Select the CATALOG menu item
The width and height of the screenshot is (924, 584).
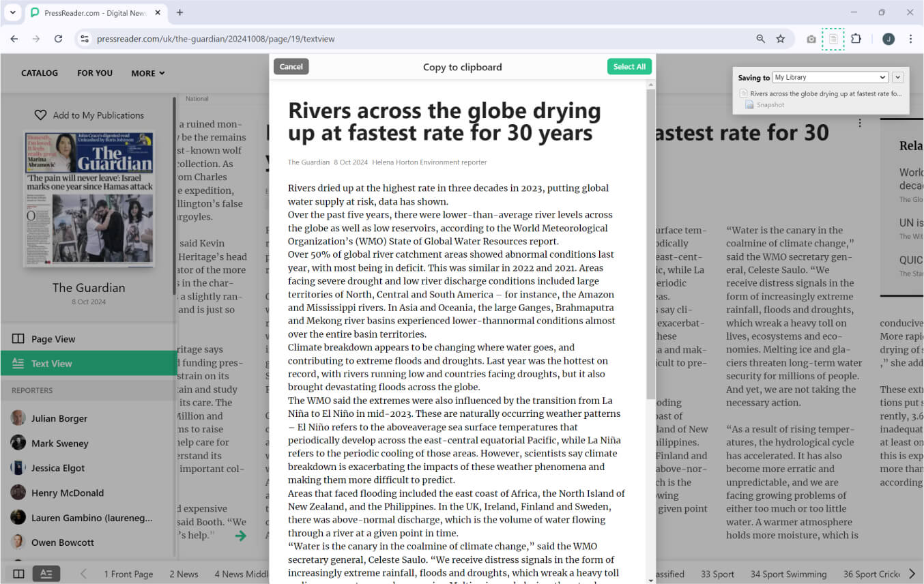point(39,73)
